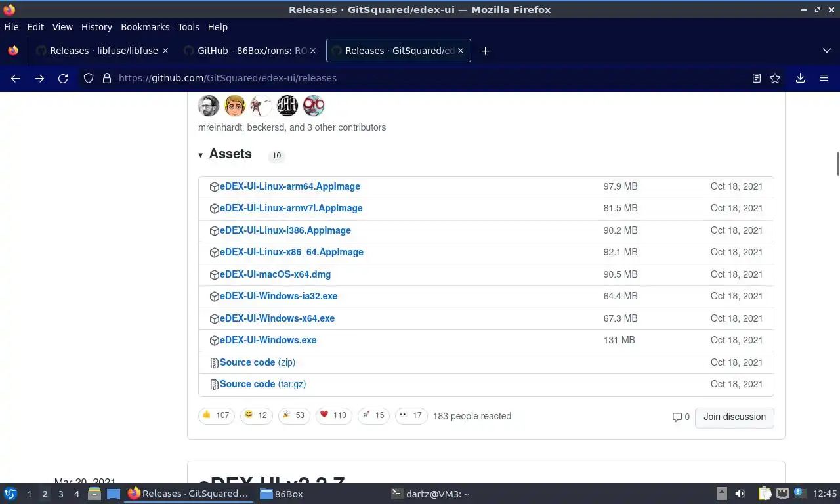Image resolution: width=840 pixels, height=504 pixels.
Task: Download eDEX-UI-Linux-i386.AppImage
Action: pos(285,230)
